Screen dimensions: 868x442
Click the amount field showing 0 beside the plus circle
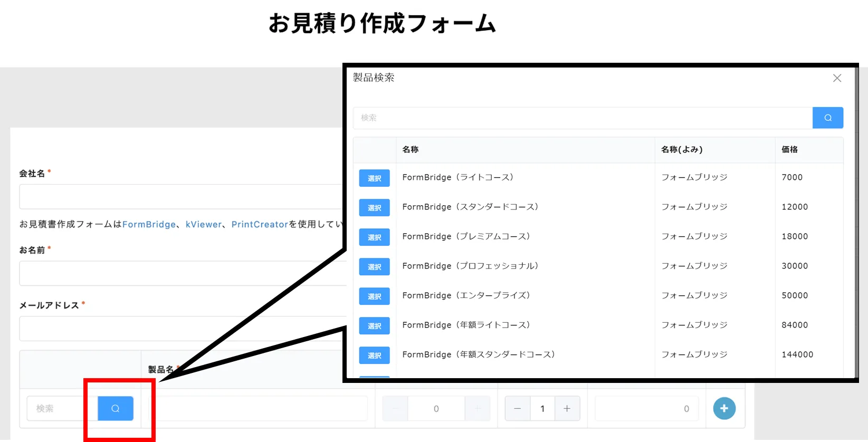(x=646, y=409)
